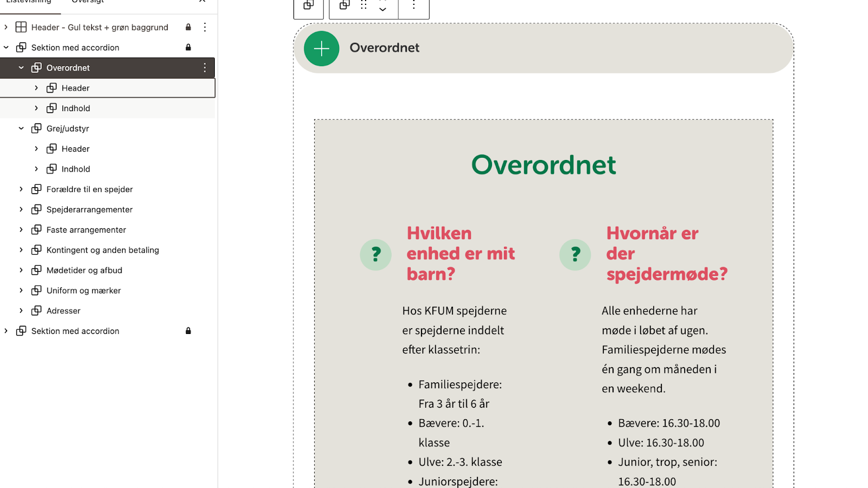Select Kontingent og anden betaling in list
This screenshot has width=868, height=488.
click(103, 250)
